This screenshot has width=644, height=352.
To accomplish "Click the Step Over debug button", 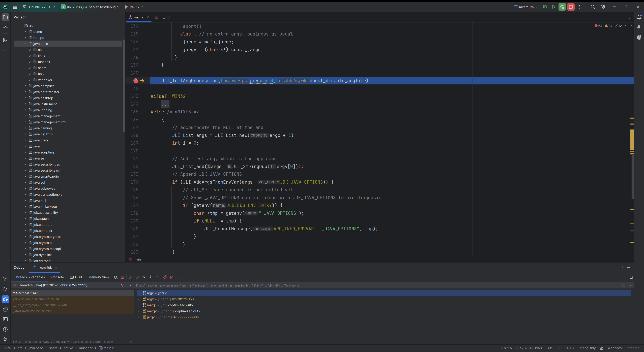I will point(144,277).
